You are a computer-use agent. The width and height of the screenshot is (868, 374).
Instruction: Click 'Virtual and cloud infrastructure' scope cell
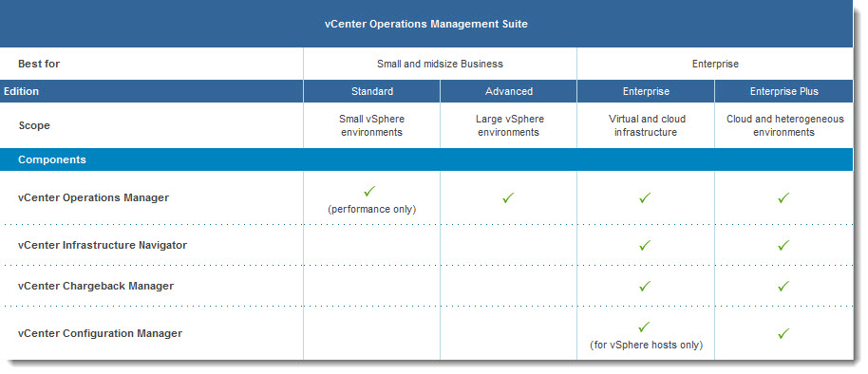pos(647,125)
